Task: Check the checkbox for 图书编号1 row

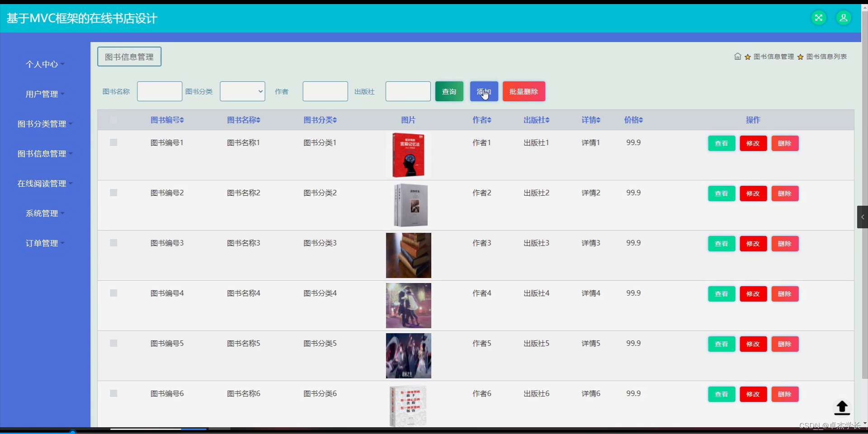Action: point(113,142)
